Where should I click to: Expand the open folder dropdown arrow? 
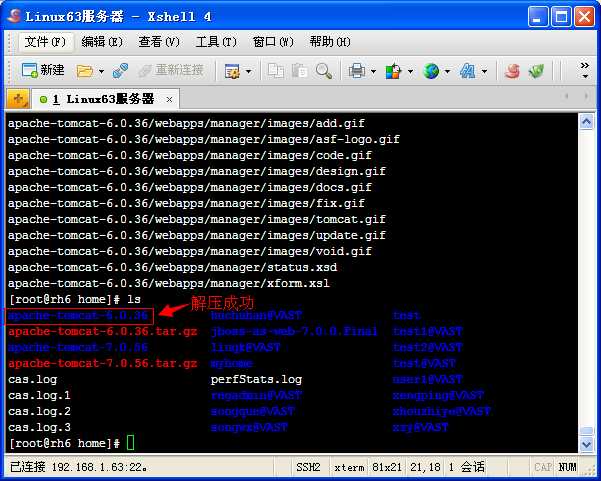pos(101,71)
